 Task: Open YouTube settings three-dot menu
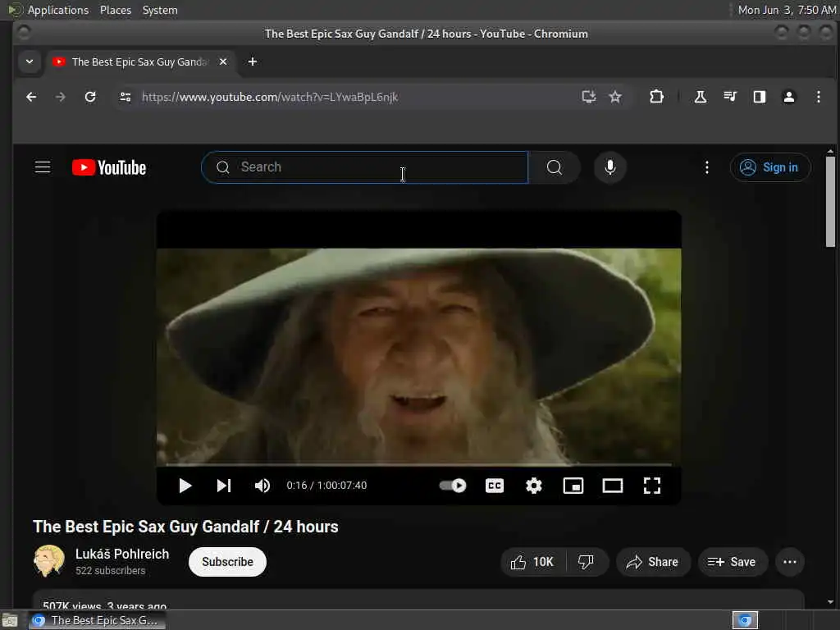tap(706, 167)
